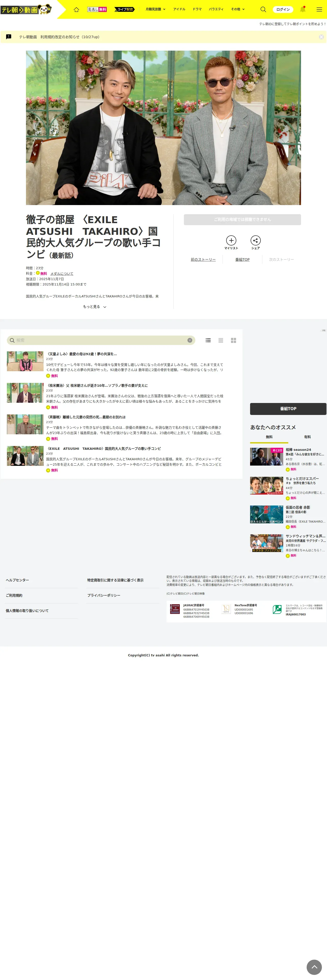
Task: Switch to detailed list view icon
Action: tap(208, 340)
